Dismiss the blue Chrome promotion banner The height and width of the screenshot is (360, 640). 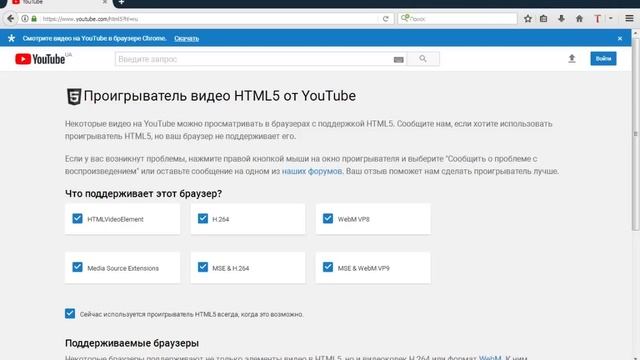pyautogui.click(x=620, y=38)
